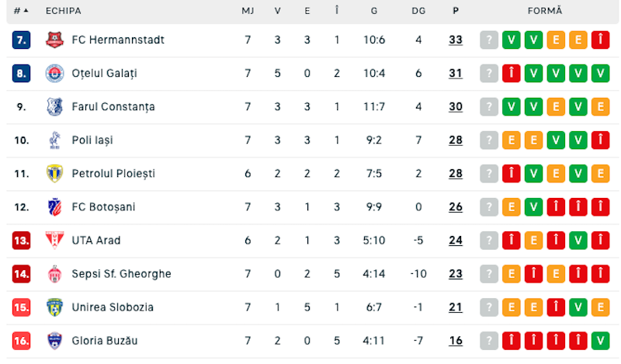Sort by the DG goal difference header
The width and height of the screenshot is (621, 364).
(418, 11)
